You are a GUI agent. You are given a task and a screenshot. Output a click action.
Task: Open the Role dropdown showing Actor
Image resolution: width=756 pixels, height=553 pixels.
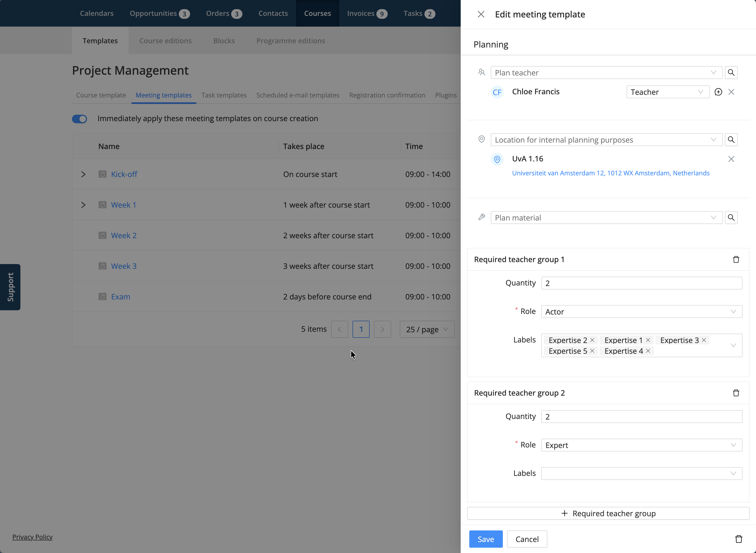(x=641, y=312)
